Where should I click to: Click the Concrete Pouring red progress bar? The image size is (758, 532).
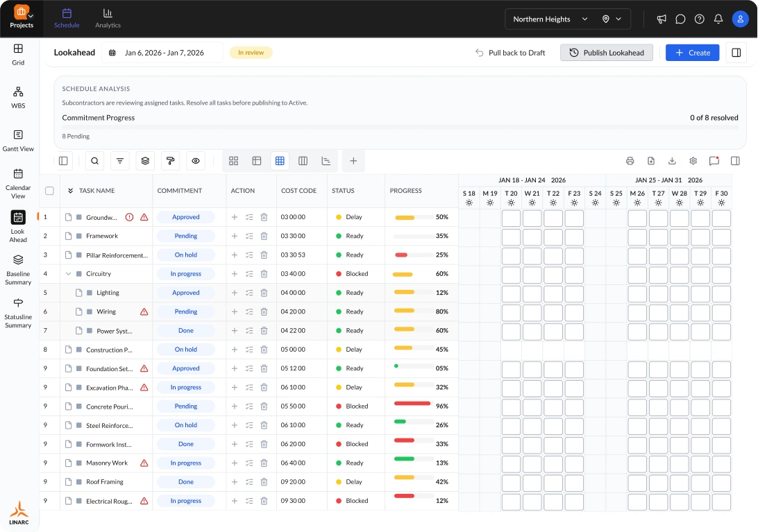(412, 404)
